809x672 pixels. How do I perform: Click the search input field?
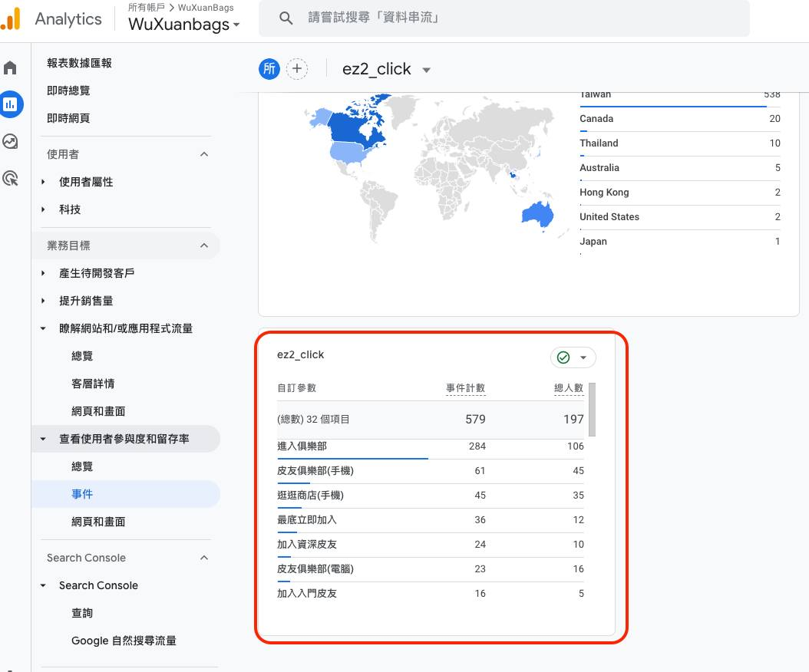click(x=504, y=18)
